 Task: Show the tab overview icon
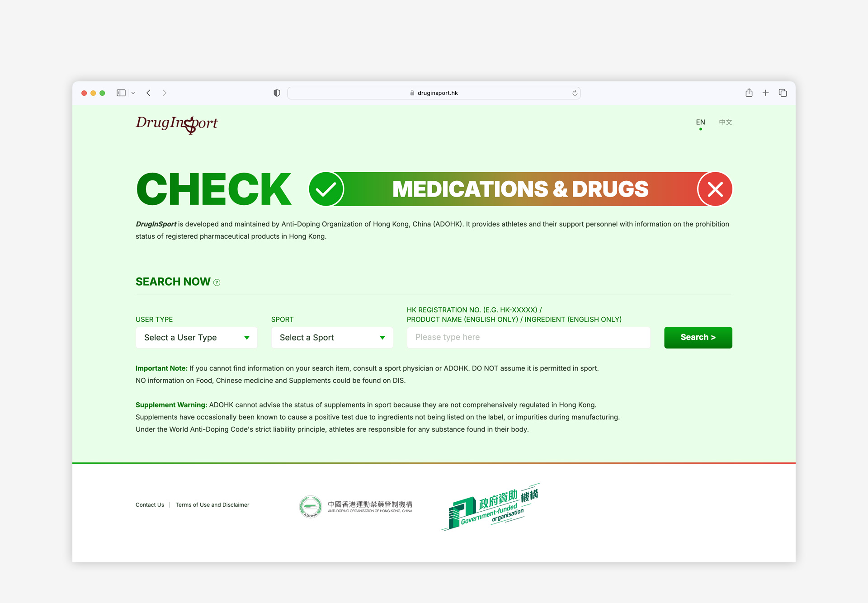pyautogui.click(x=783, y=93)
